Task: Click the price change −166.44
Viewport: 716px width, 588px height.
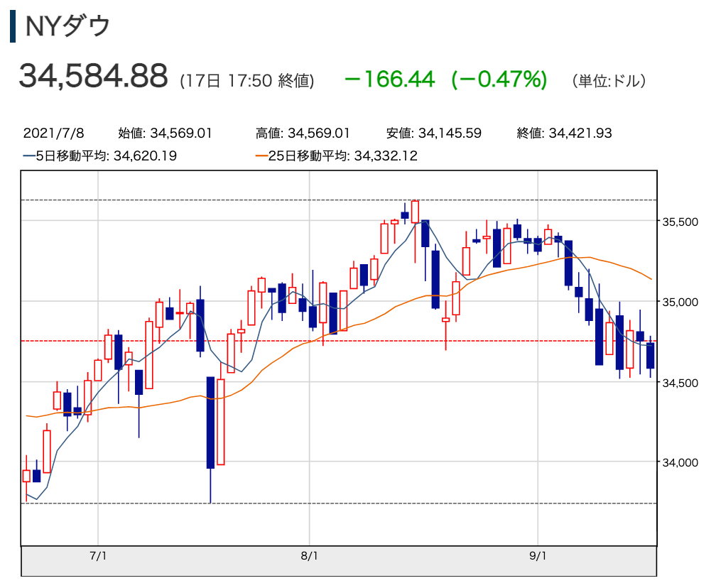Action: [x=389, y=79]
